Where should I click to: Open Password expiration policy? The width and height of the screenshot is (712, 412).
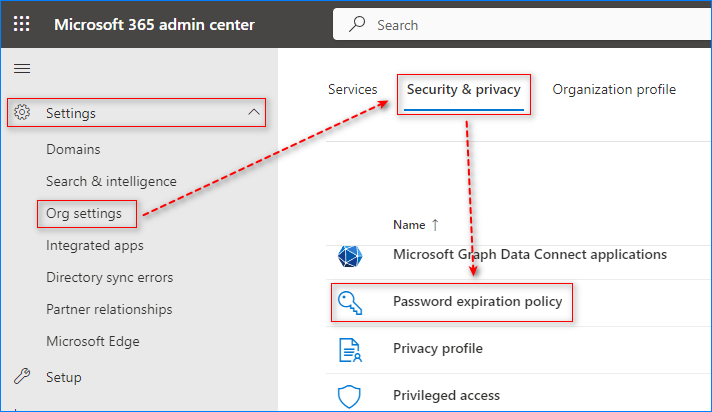478,302
